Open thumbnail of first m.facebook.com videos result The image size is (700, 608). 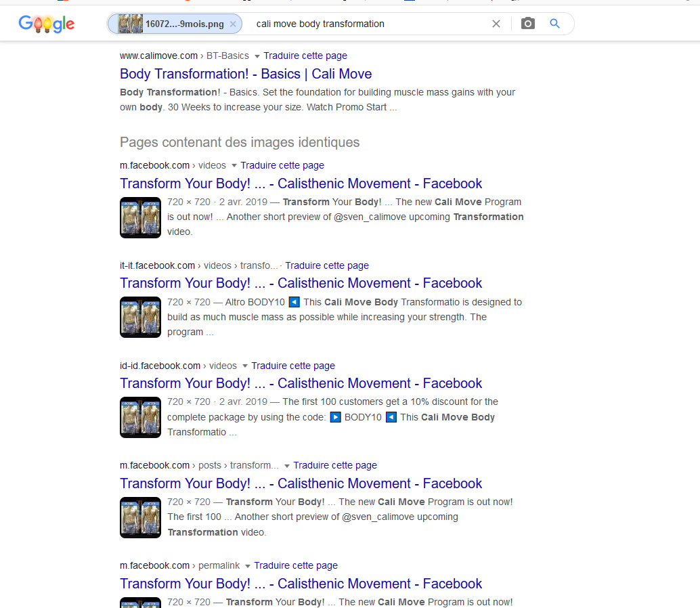pos(140,217)
